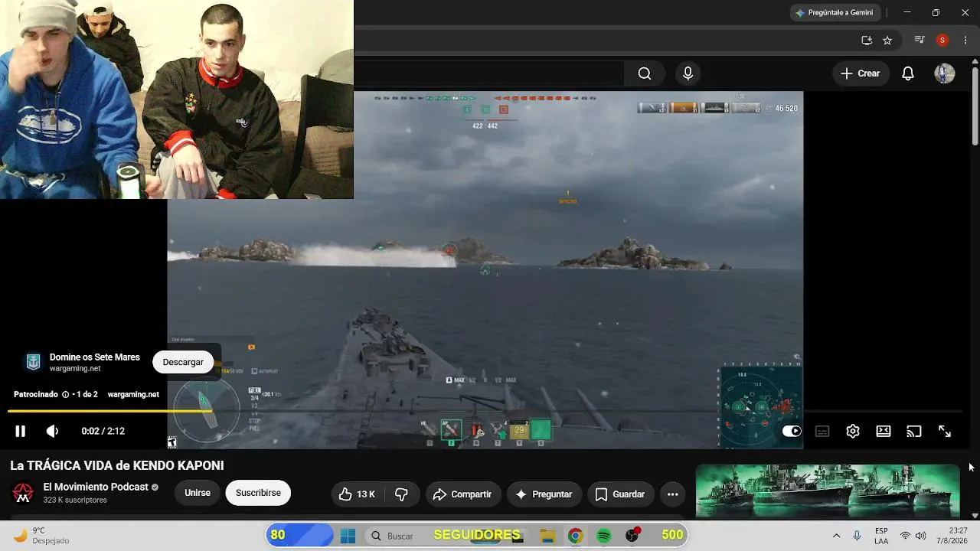This screenshot has width=980, height=551.
Task: Open the green warships ad banner
Action: click(x=827, y=491)
